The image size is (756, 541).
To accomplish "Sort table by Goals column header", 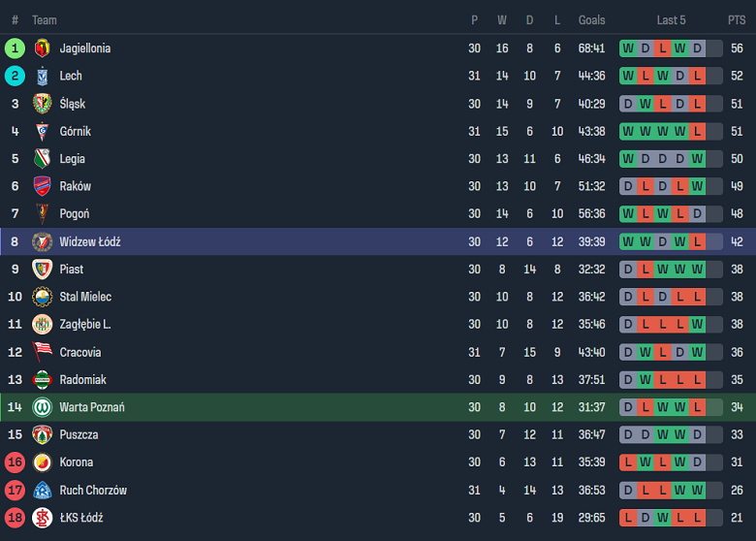I will tap(591, 19).
